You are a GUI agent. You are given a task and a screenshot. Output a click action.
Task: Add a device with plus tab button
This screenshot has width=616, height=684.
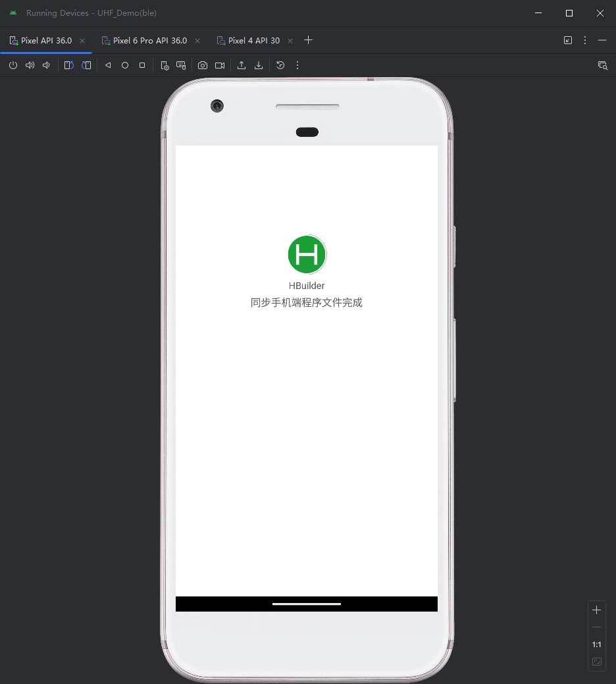[x=308, y=40]
